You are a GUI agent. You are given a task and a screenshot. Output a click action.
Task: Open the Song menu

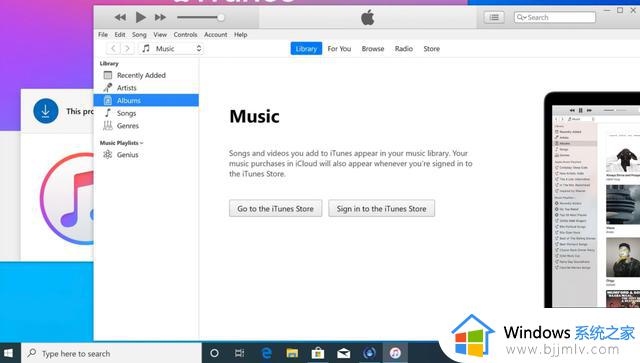(139, 35)
